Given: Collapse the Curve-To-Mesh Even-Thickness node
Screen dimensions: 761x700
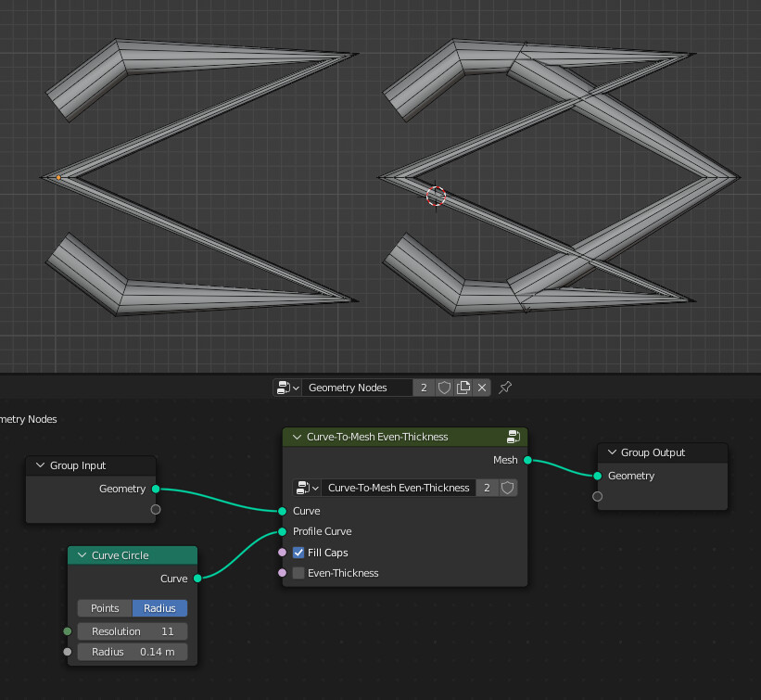Looking at the screenshot, I should pyautogui.click(x=297, y=436).
